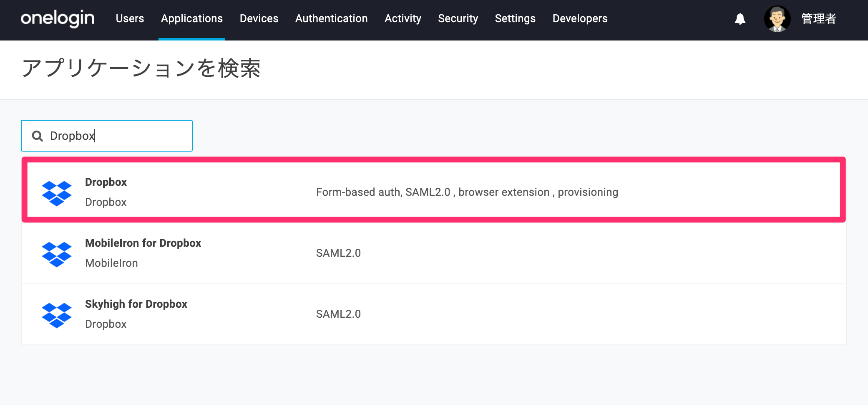Click the admin user avatar
The image size is (868, 405).
tap(777, 19)
